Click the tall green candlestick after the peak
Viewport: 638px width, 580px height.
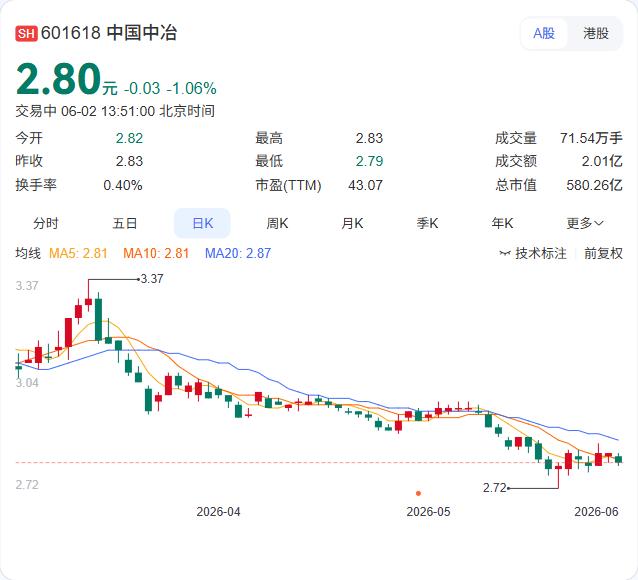click(x=98, y=320)
